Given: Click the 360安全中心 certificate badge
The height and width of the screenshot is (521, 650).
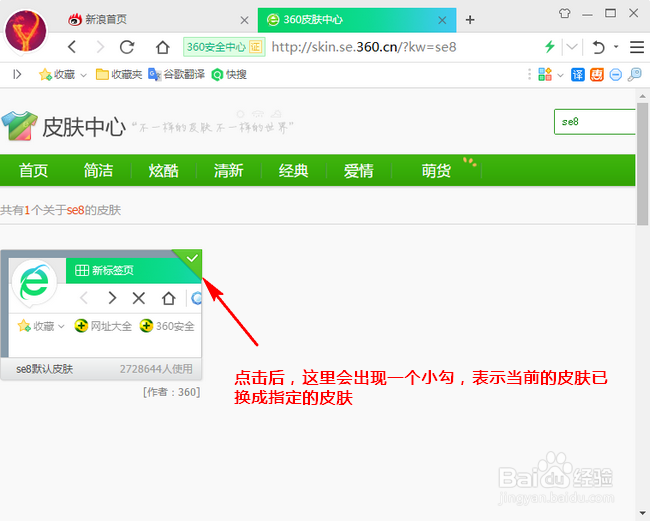Looking at the screenshot, I should [224, 47].
